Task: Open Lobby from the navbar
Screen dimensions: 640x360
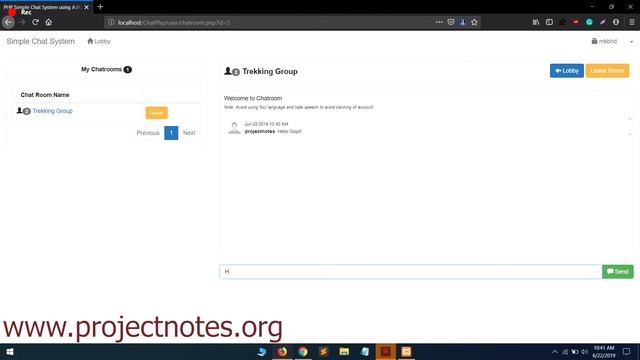Action: tap(99, 41)
